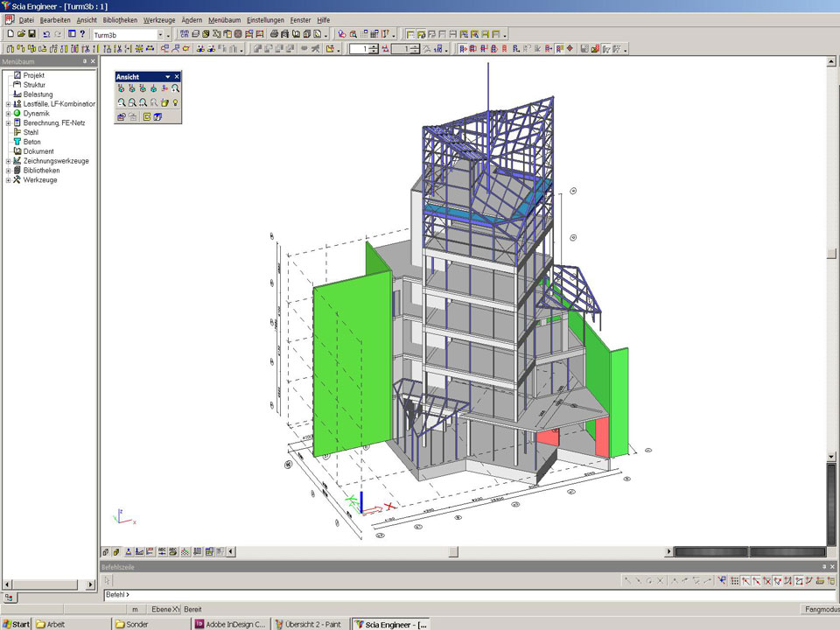Toggle the Fangmodus status bar indicator

[820, 609]
